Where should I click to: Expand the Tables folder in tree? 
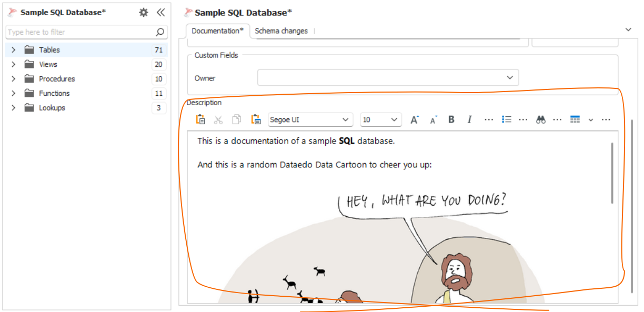[x=14, y=50]
